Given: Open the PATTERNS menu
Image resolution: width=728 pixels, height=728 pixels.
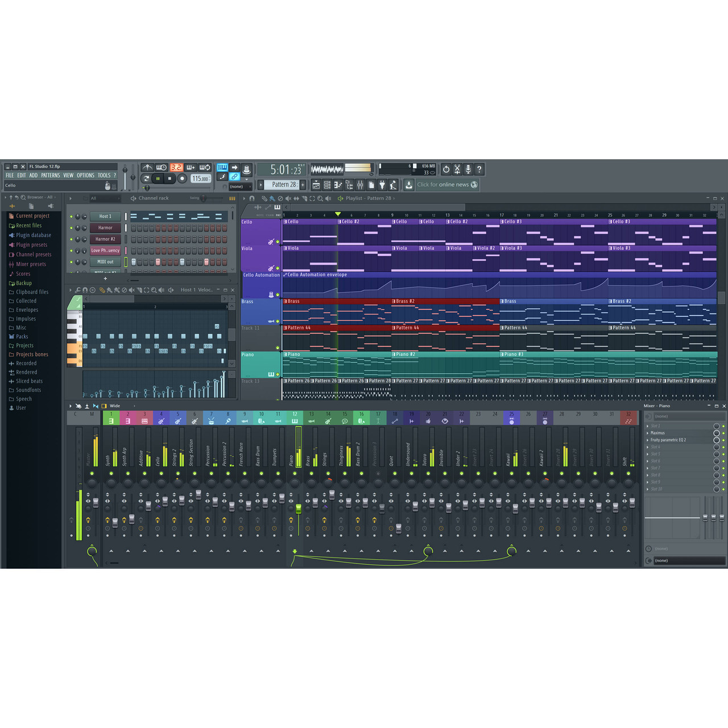Looking at the screenshot, I should pyautogui.click(x=51, y=175).
